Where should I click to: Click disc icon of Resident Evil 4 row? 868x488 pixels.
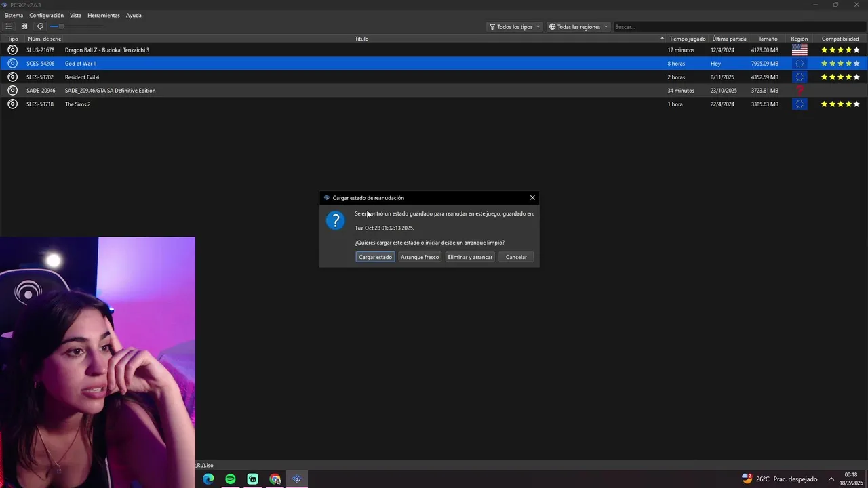pos(12,77)
